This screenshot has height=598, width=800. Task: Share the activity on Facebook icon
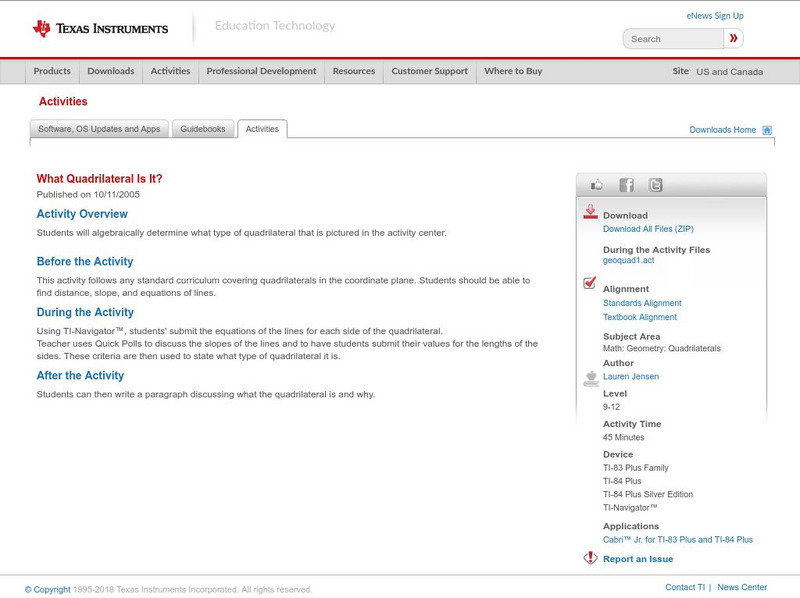pyautogui.click(x=626, y=185)
